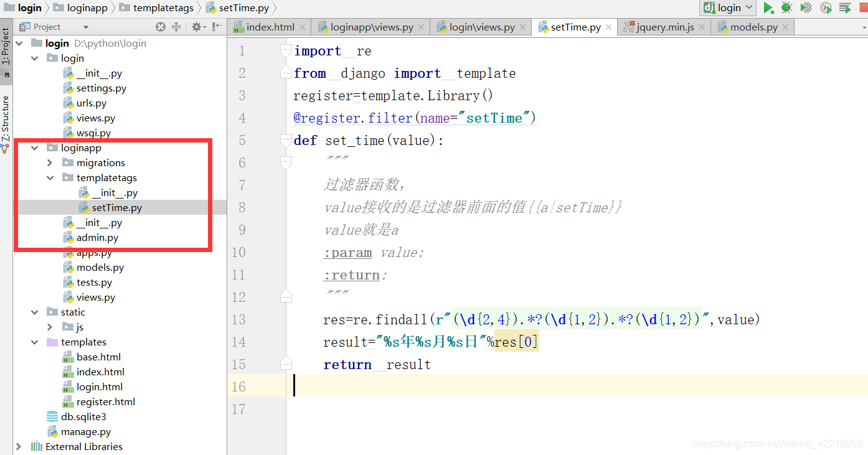Image resolution: width=868 pixels, height=455 pixels.
Task: Select urls.py in project tree
Action: coord(91,103)
